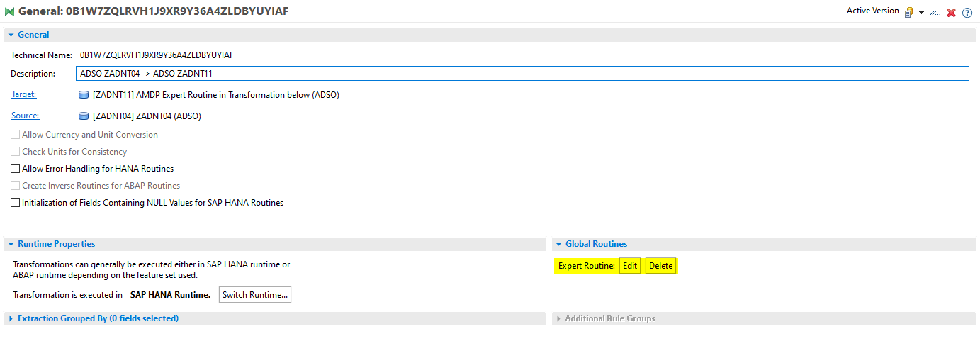Screen dimensions: 980x351
Task: Collapse the General section
Action: point(10,35)
